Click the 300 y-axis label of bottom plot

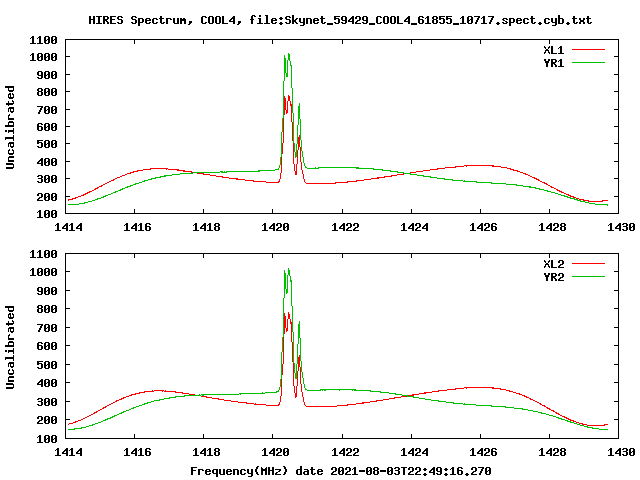tap(47, 402)
